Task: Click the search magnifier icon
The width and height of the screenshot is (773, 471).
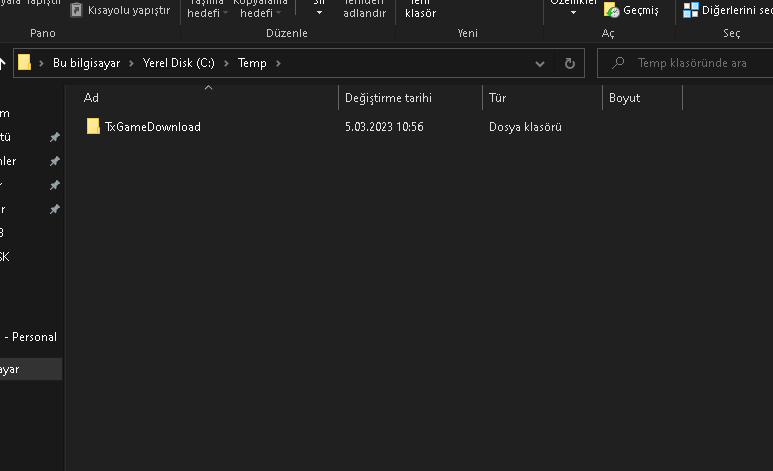Action: (x=618, y=63)
